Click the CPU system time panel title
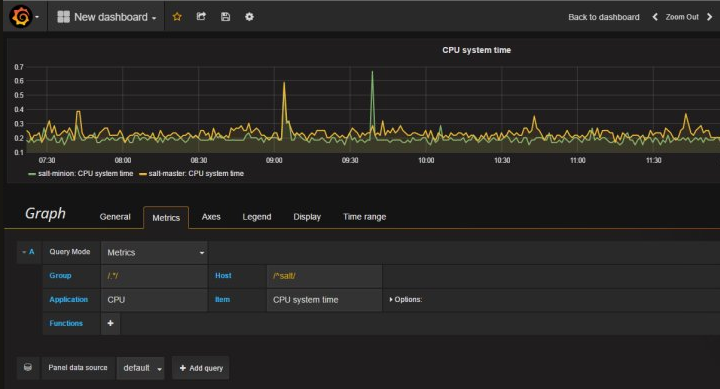This screenshot has height=389, width=720. tap(476, 50)
